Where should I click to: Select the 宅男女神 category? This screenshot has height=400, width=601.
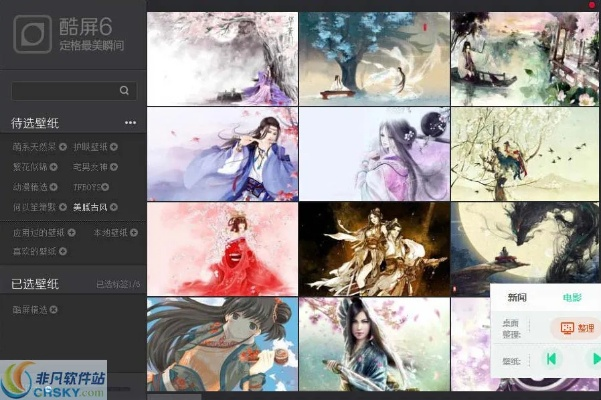click(91, 167)
